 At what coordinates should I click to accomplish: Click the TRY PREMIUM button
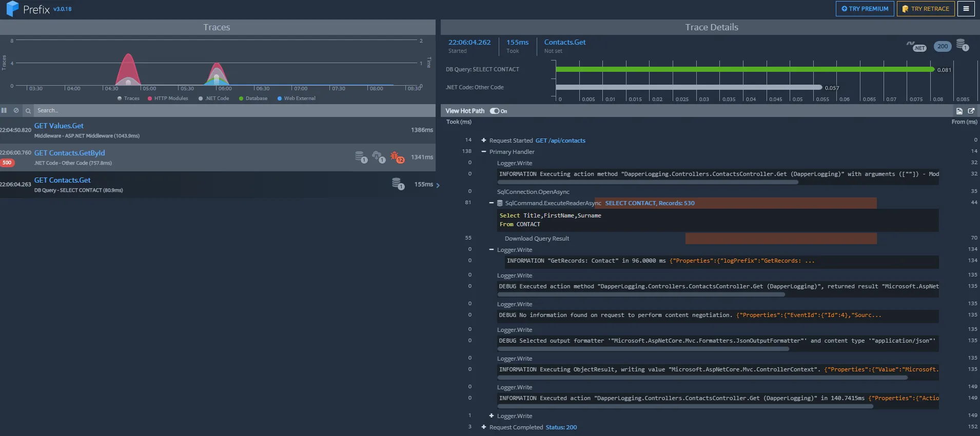tap(865, 9)
